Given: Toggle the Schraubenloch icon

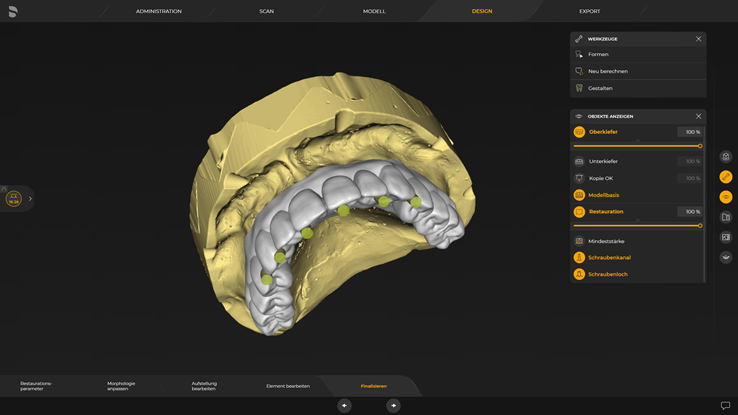Looking at the screenshot, I should click(579, 274).
